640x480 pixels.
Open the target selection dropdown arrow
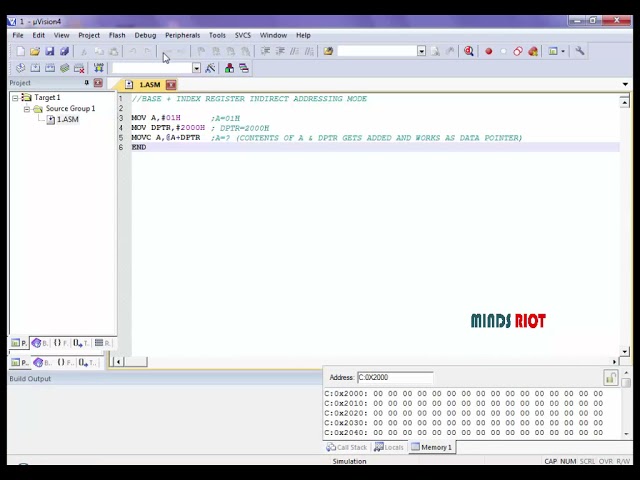(x=197, y=68)
